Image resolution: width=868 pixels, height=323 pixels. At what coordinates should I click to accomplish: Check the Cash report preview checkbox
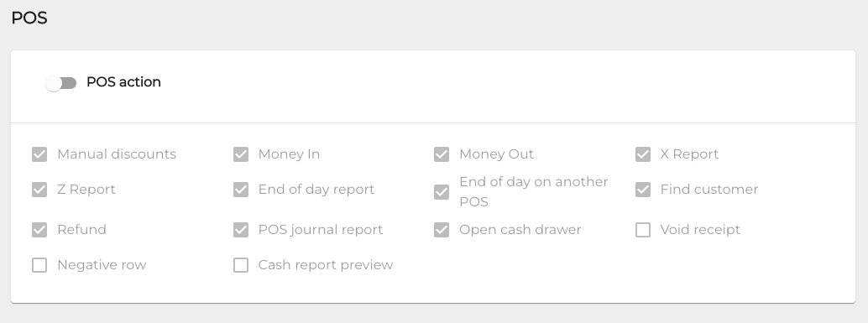pos(241,265)
